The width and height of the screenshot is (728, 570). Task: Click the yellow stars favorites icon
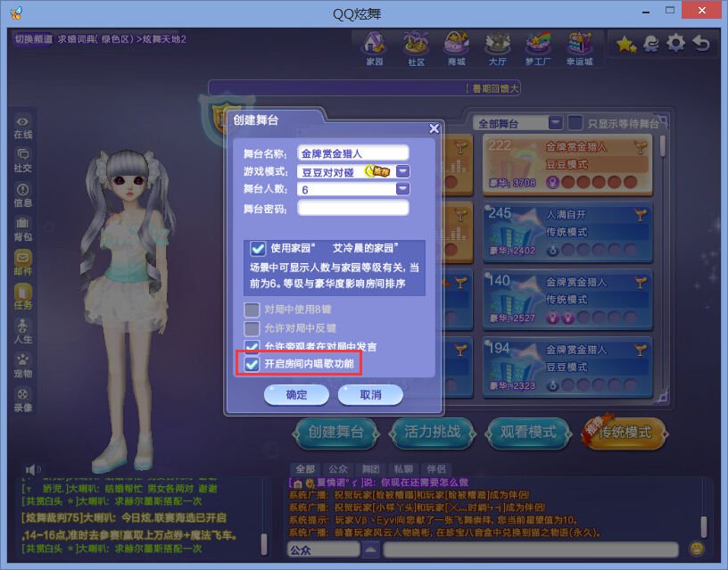tap(626, 45)
